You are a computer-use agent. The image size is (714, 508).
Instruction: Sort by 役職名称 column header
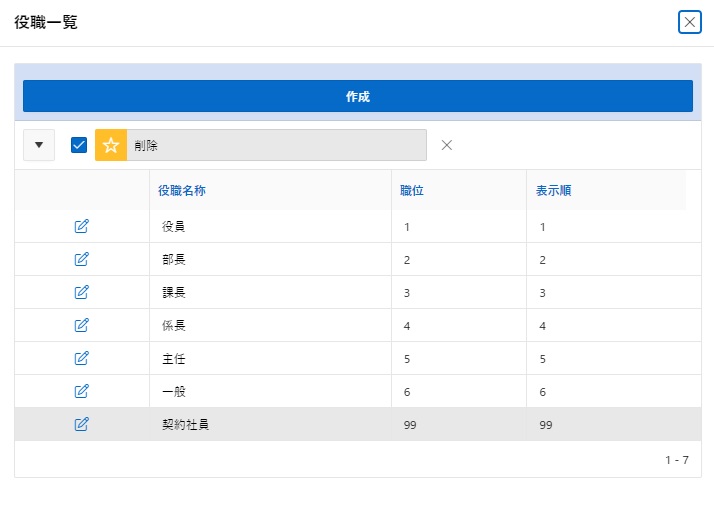[x=182, y=190]
